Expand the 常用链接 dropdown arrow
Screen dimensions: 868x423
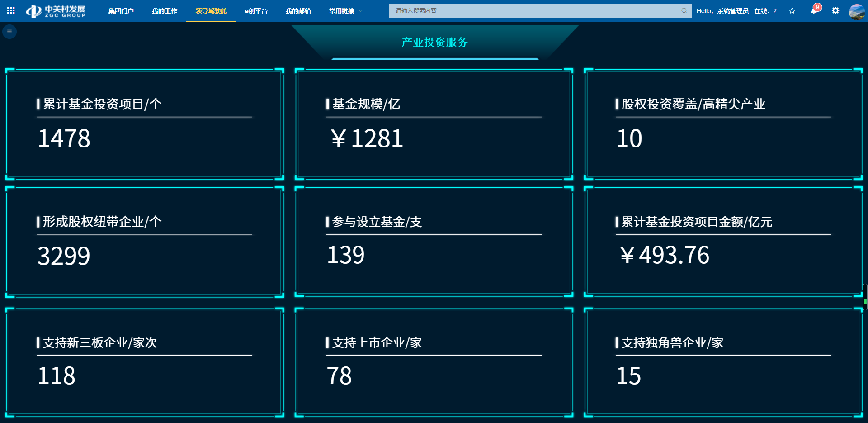(x=361, y=11)
